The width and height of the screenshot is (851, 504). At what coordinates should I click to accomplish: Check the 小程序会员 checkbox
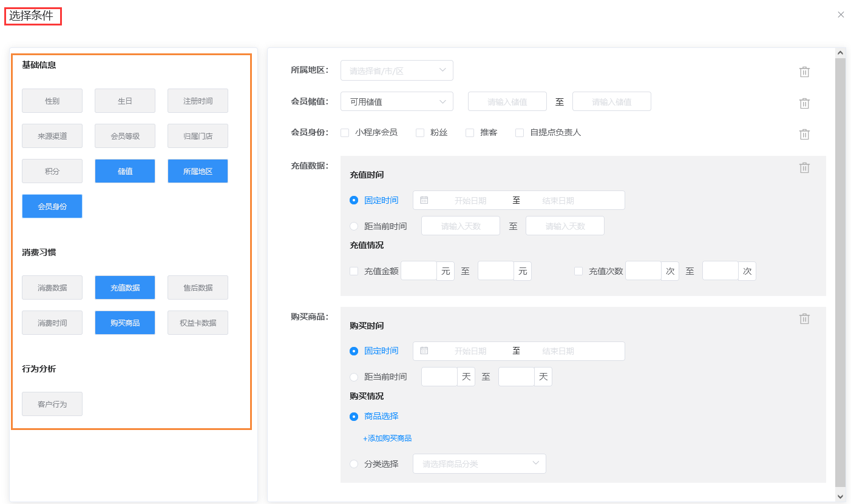[x=345, y=132]
